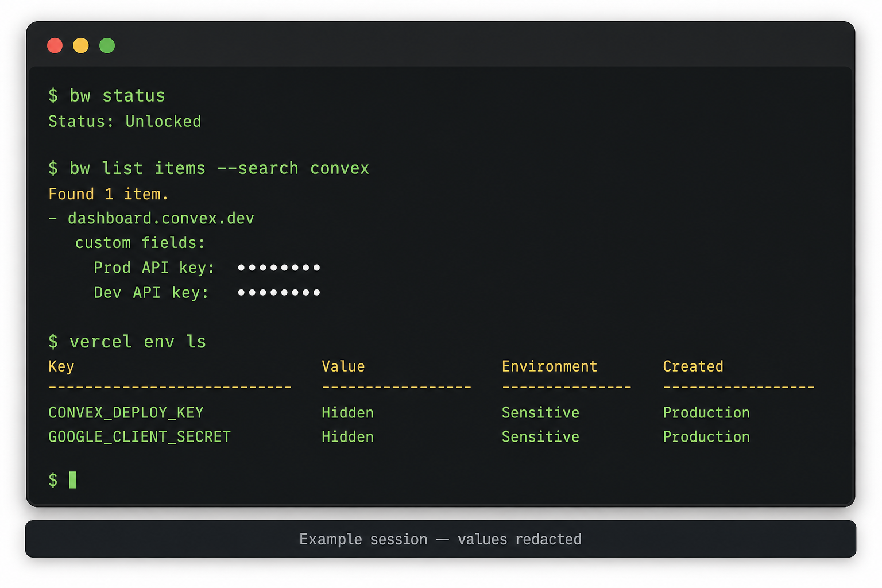The width and height of the screenshot is (882, 588).
Task: Click 'Sensitive' in the GOOGLE_CLIENT_SECRET row
Action: (540, 437)
